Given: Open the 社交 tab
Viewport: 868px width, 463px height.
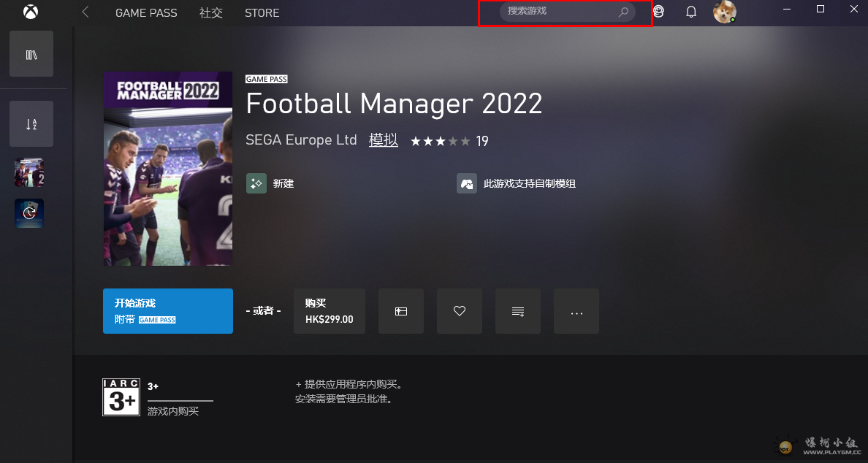Looking at the screenshot, I should pyautogui.click(x=211, y=12).
